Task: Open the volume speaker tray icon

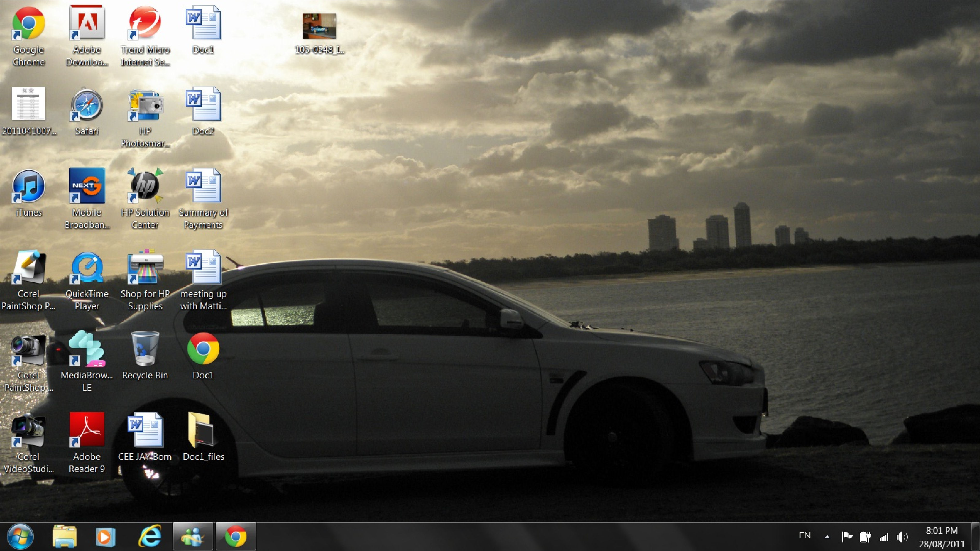Action: (x=902, y=536)
